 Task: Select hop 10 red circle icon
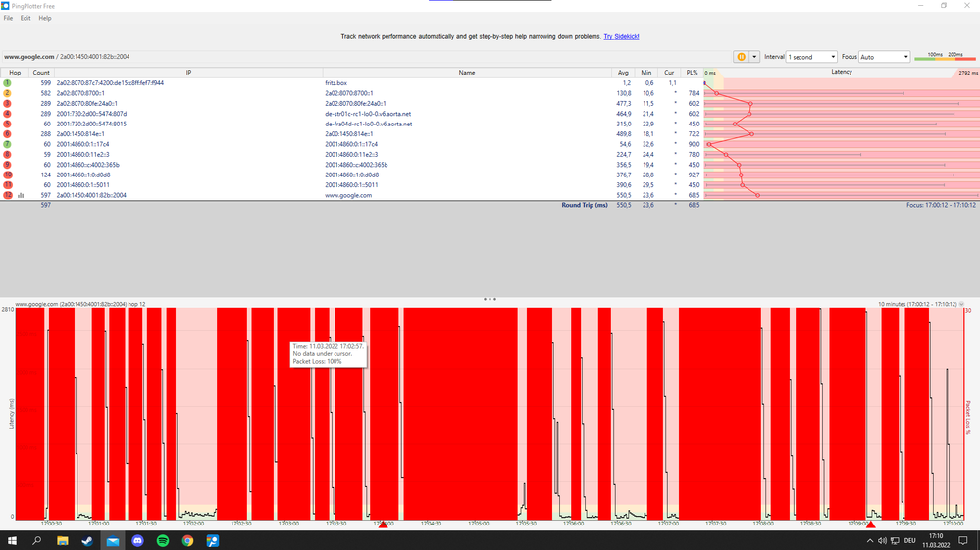coord(7,175)
